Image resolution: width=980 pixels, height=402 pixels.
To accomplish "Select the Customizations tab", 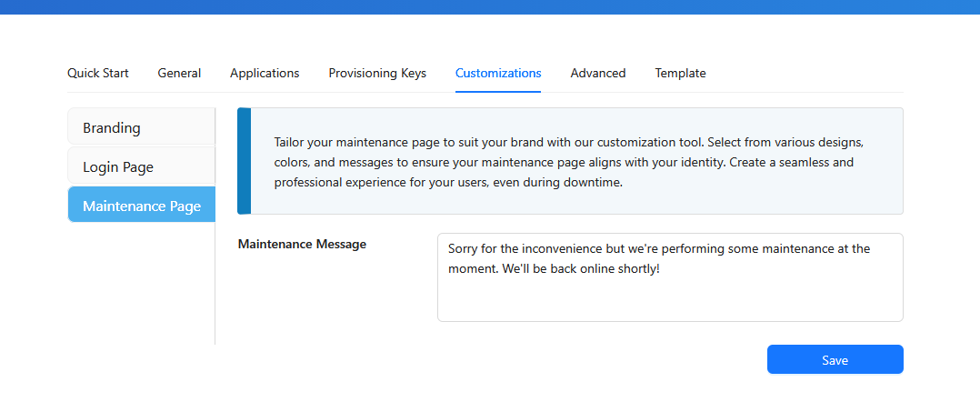I will [498, 74].
